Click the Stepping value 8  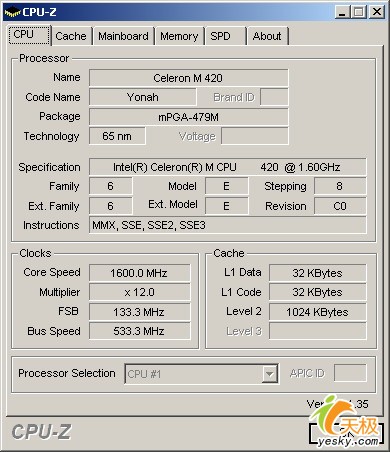(340, 186)
